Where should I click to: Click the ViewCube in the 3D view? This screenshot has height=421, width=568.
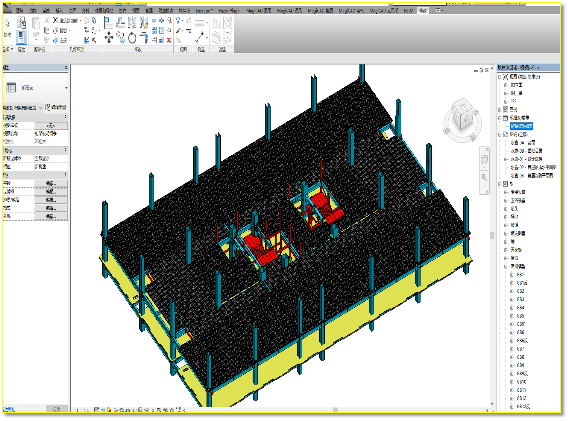(463, 118)
